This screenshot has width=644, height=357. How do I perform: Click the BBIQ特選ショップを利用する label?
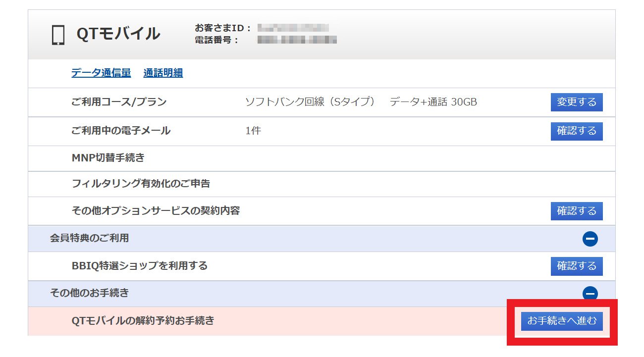(x=140, y=266)
